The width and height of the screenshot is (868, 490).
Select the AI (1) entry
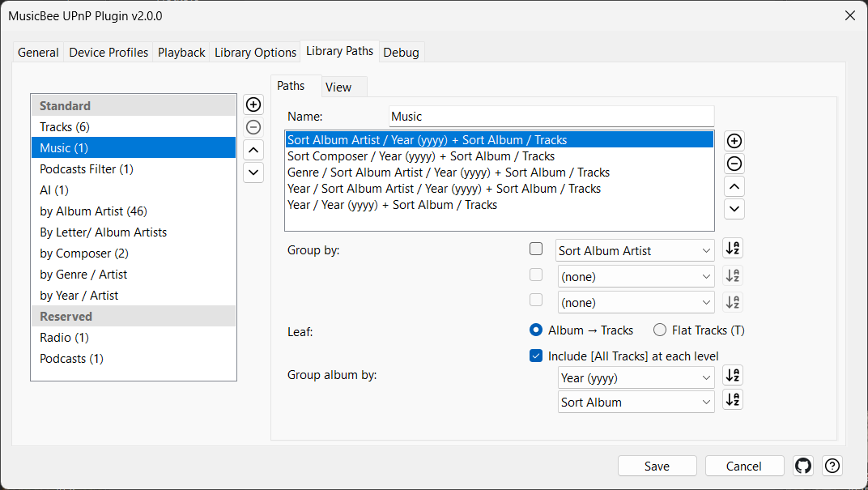click(x=134, y=190)
